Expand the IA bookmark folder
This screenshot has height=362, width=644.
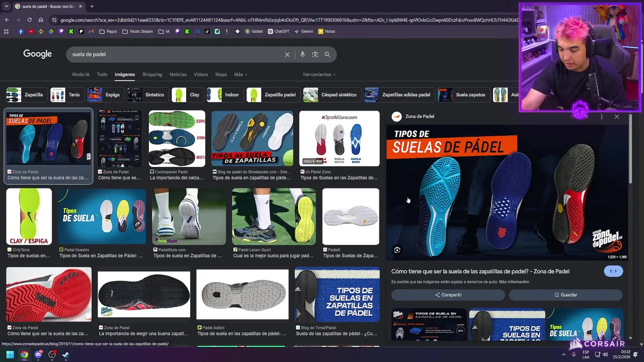coord(164,31)
